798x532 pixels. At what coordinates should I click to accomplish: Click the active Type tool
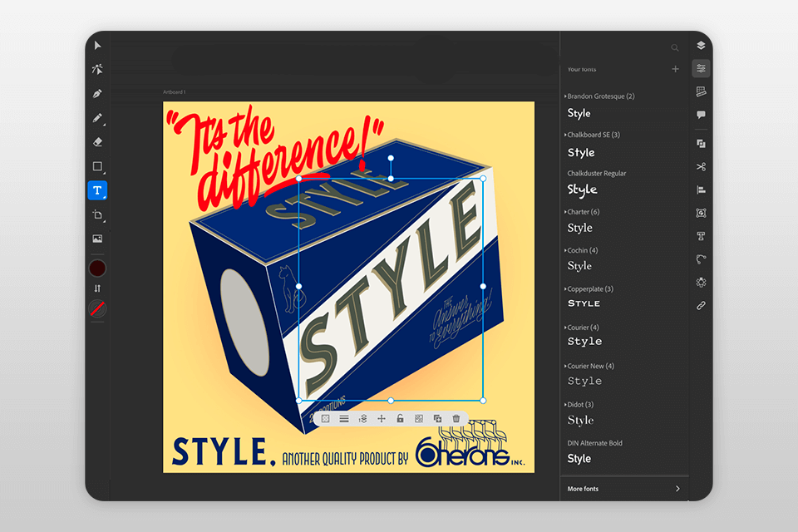(x=97, y=190)
